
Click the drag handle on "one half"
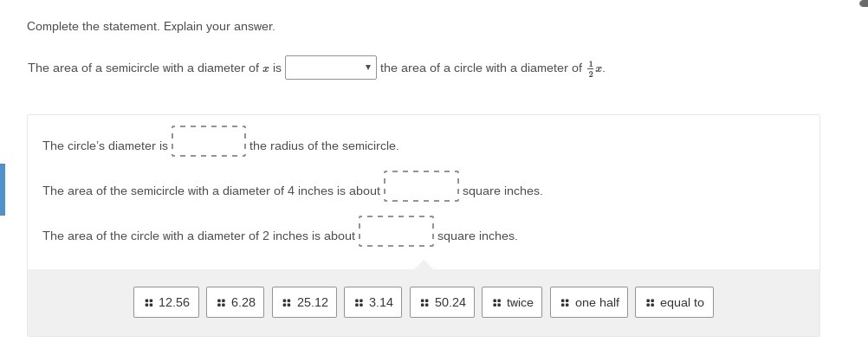coord(565,303)
